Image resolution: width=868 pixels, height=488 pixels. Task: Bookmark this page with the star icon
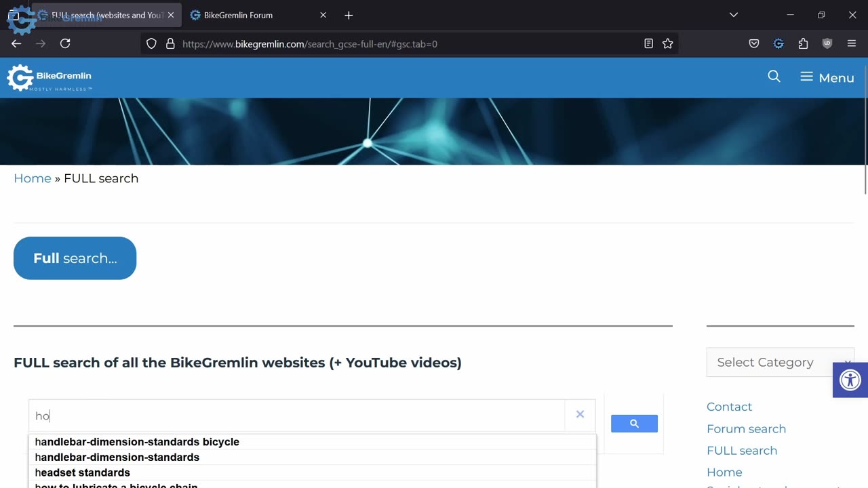coord(668,43)
